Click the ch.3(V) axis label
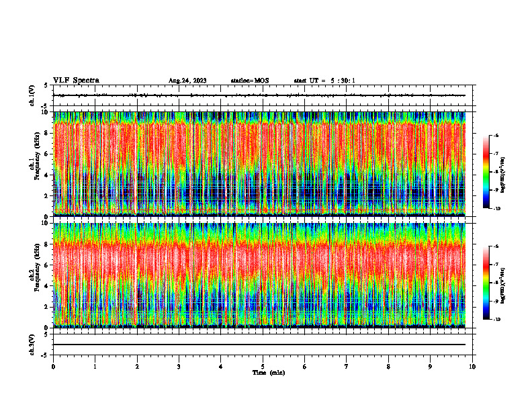532x411 pixels. (32, 345)
